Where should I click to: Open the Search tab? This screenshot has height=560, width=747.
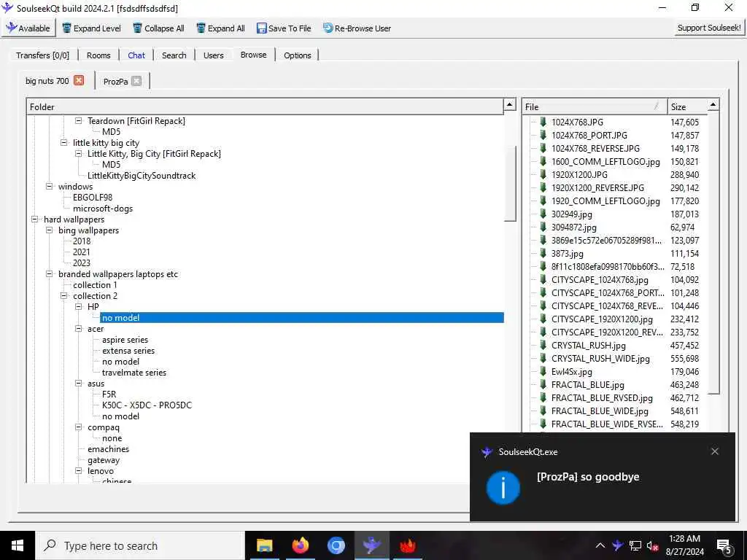[x=174, y=55]
